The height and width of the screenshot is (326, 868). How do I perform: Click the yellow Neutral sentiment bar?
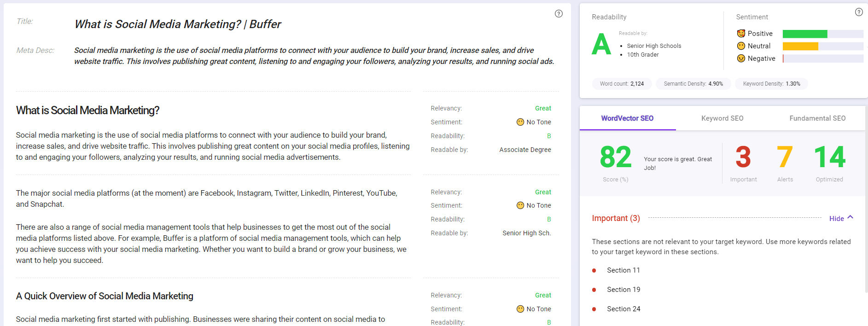coord(800,46)
